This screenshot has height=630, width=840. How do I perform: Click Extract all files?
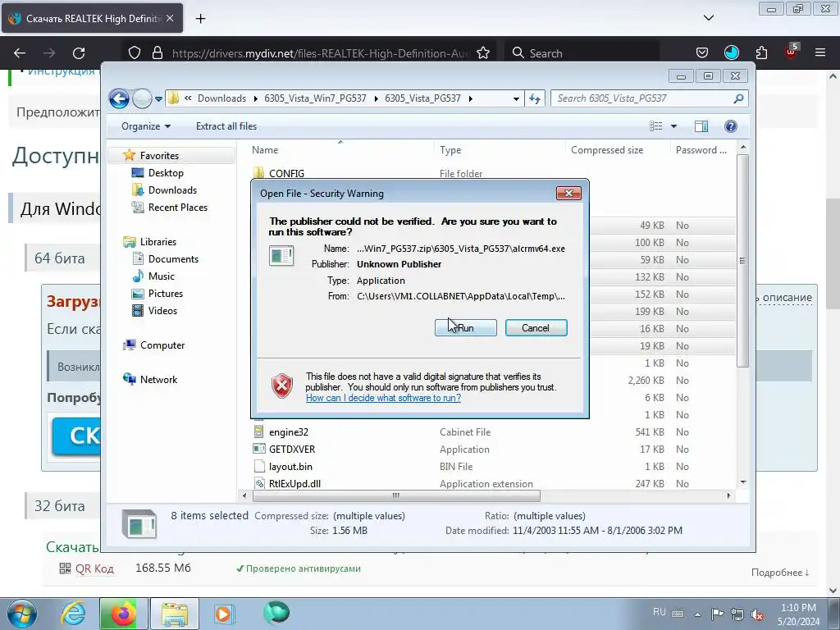coord(226,126)
